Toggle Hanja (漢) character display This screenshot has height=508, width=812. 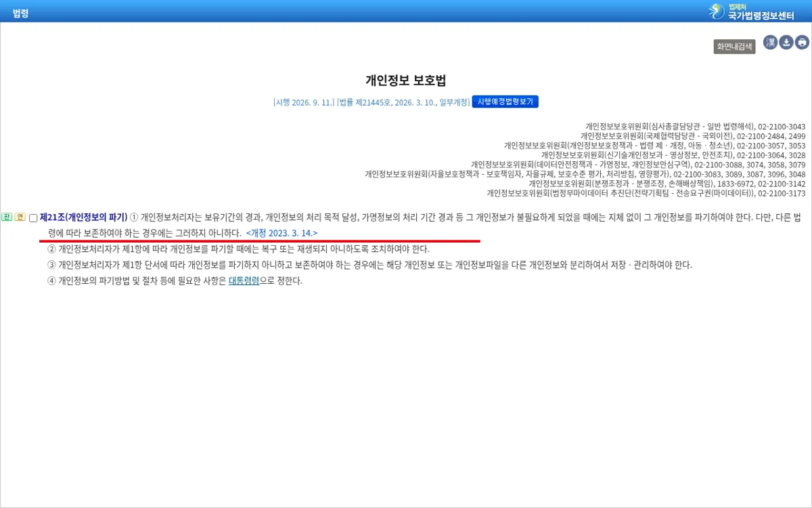pyautogui.click(x=770, y=43)
